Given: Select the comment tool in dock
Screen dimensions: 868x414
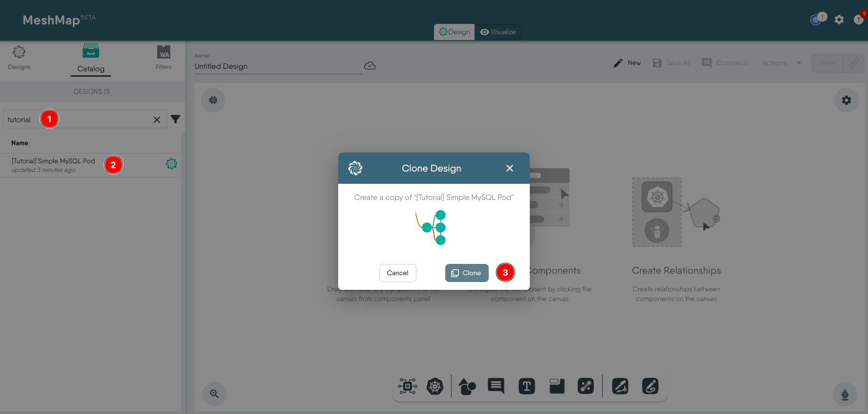Looking at the screenshot, I should [x=496, y=386].
